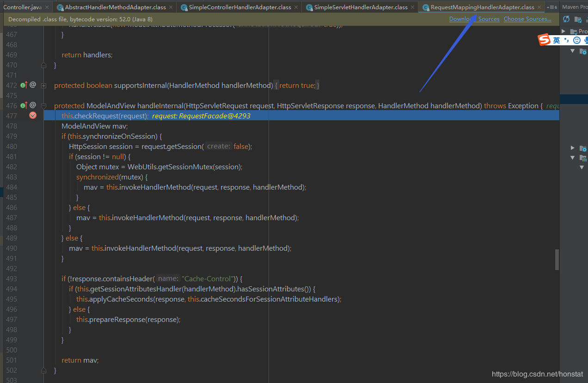This screenshot has height=383, width=588.
Task: Click the Choose Sources... link
Action: point(527,19)
